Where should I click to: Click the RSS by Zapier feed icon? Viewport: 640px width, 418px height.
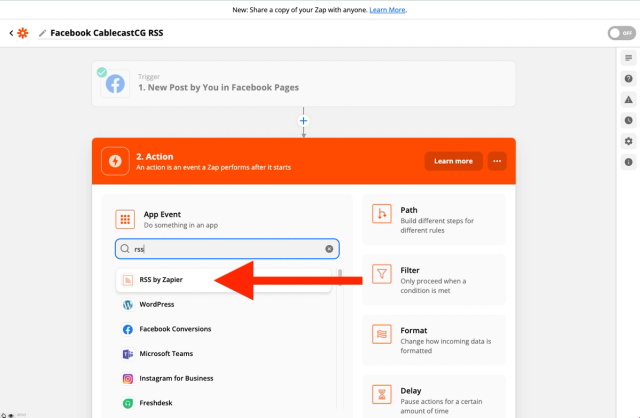pos(128,280)
